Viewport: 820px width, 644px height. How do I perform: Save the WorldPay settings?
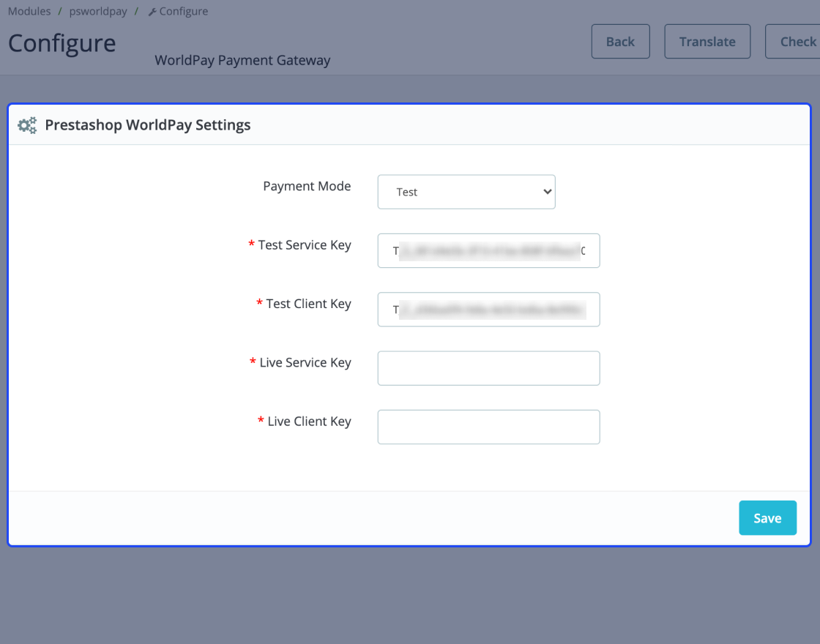(x=767, y=517)
